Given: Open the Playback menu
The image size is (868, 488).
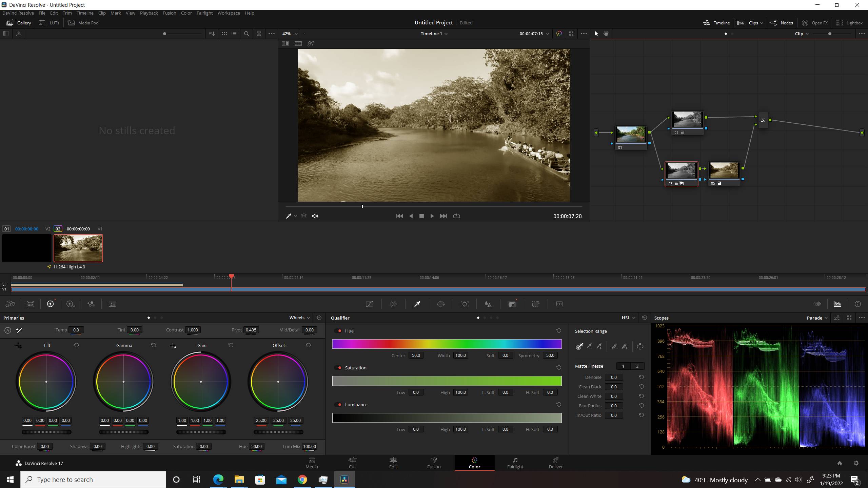Looking at the screenshot, I should (x=149, y=13).
